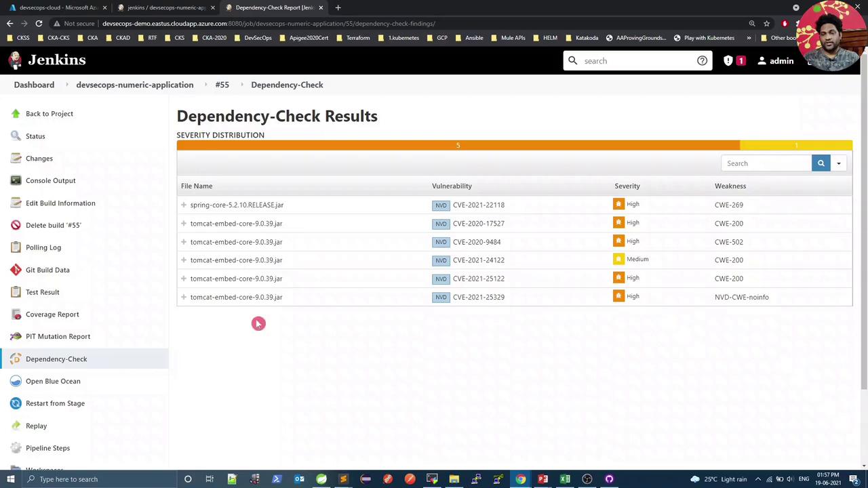This screenshot has width=868, height=488.
Task: Open PowerPoint from the Windows taskbar
Action: 542,479
